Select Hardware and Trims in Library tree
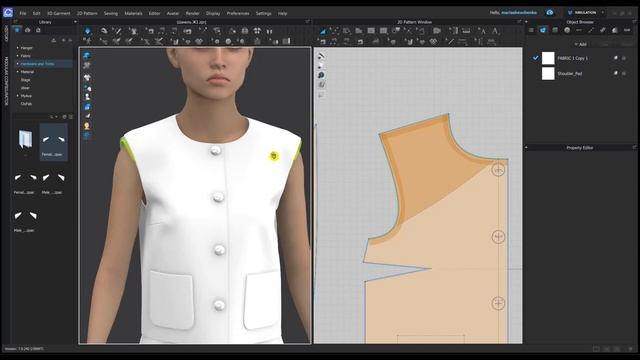The image size is (640, 360). point(38,64)
